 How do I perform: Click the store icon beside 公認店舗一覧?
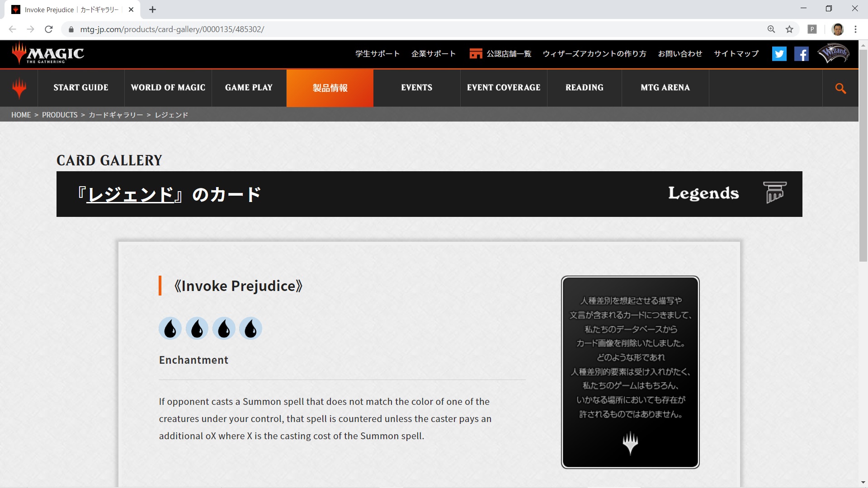(476, 54)
